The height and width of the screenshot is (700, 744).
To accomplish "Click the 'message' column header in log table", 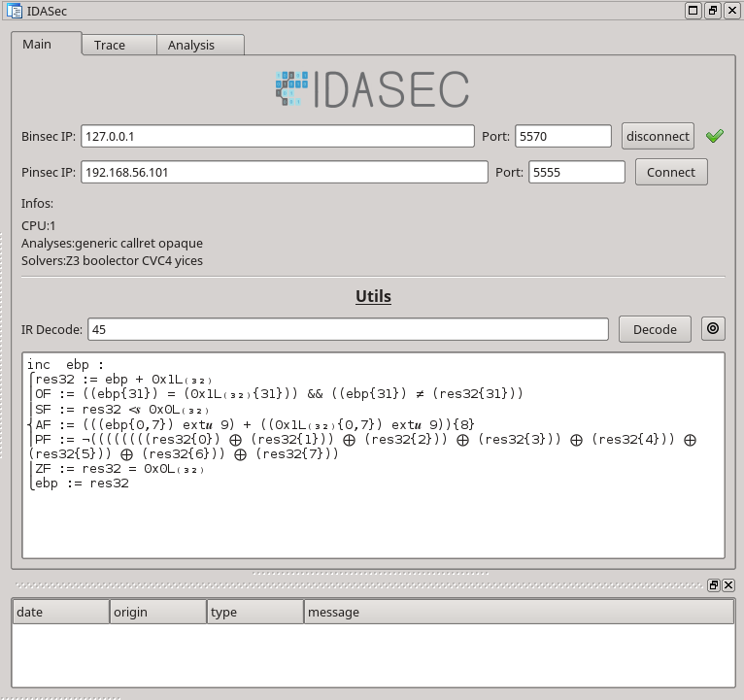I will 519,612.
